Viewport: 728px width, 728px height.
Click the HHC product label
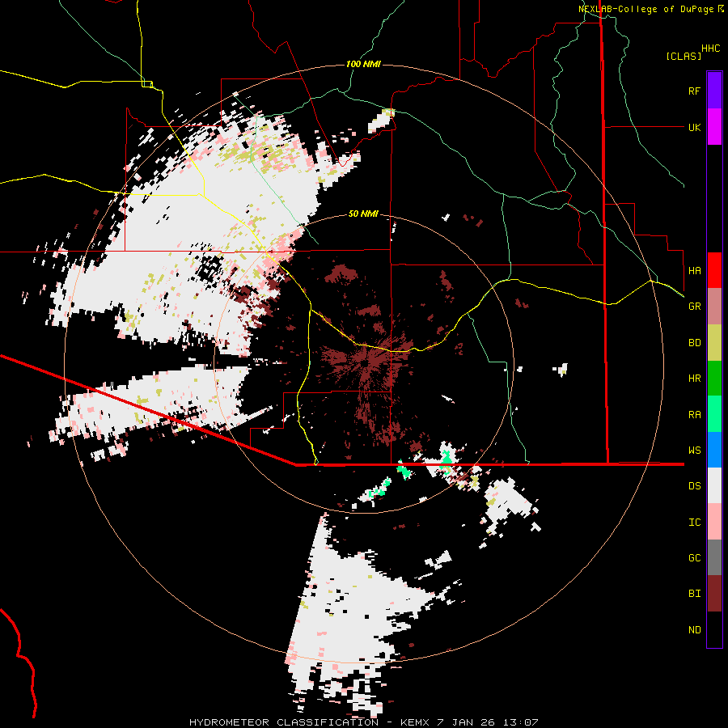[710, 49]
